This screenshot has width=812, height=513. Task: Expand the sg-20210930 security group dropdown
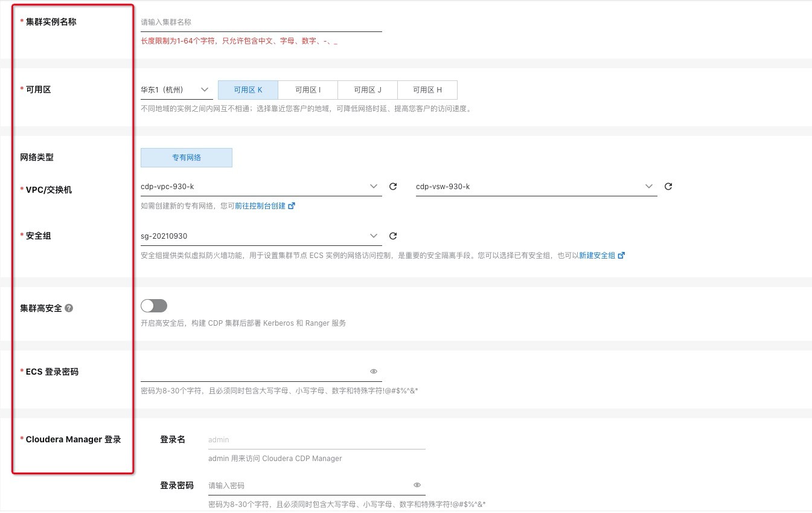[261, 236]
